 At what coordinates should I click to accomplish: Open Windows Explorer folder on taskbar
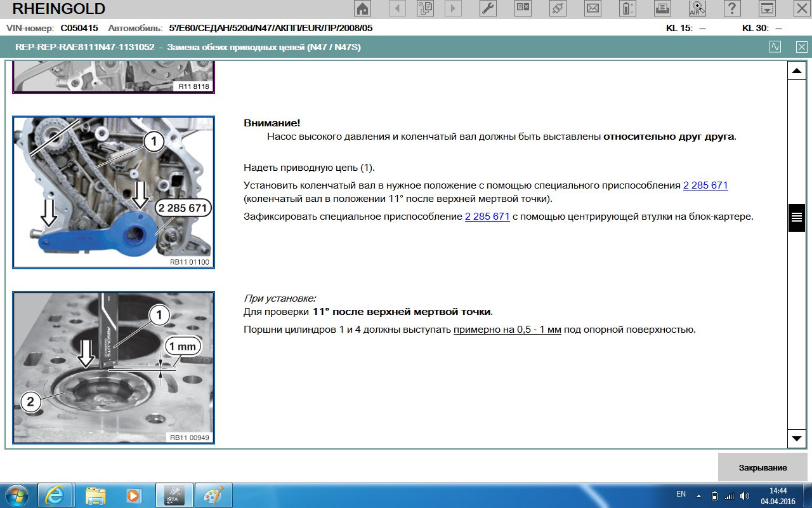(95, 495)
